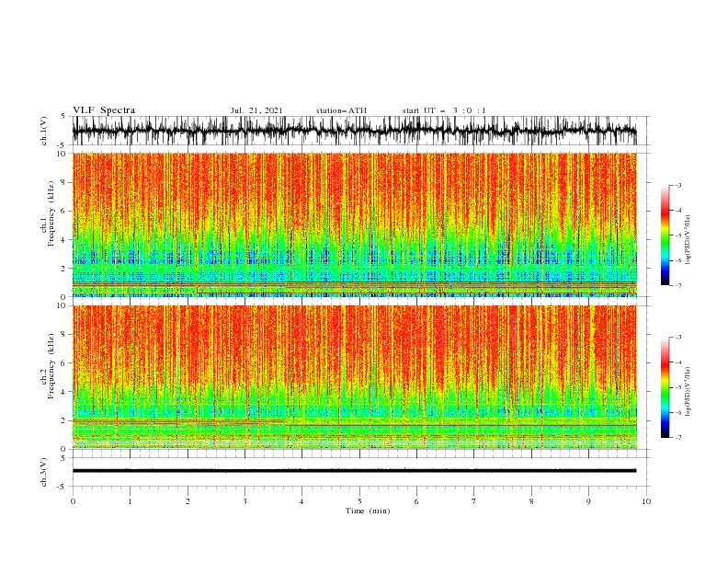
Task: Click the "8" kHz tick on ch.1 spectrogram
Action: [63, 182]
